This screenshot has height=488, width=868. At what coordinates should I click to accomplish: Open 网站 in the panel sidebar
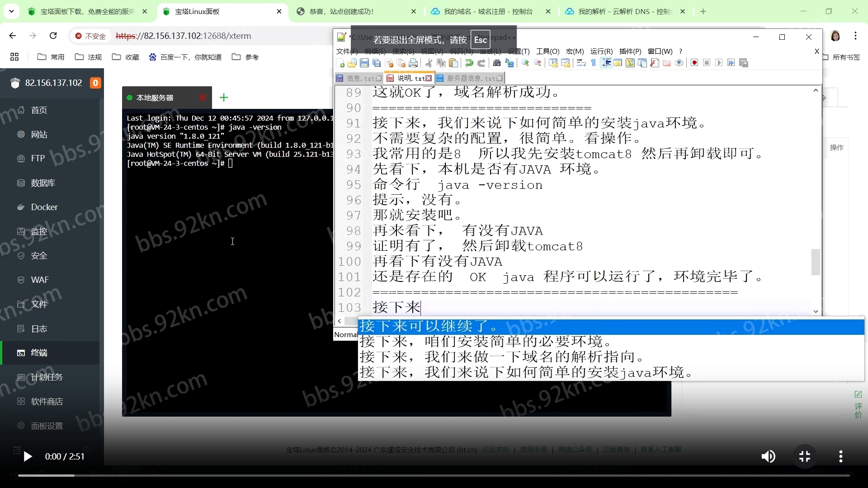point(50,135)
